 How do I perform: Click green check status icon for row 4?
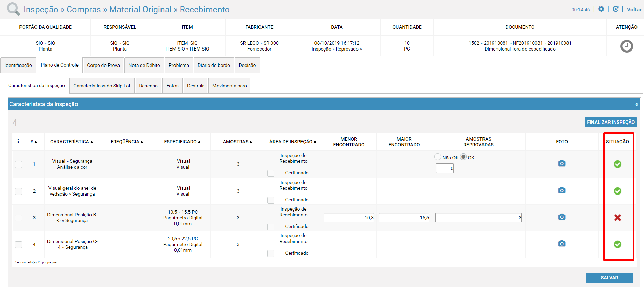[x=617, y=244]
